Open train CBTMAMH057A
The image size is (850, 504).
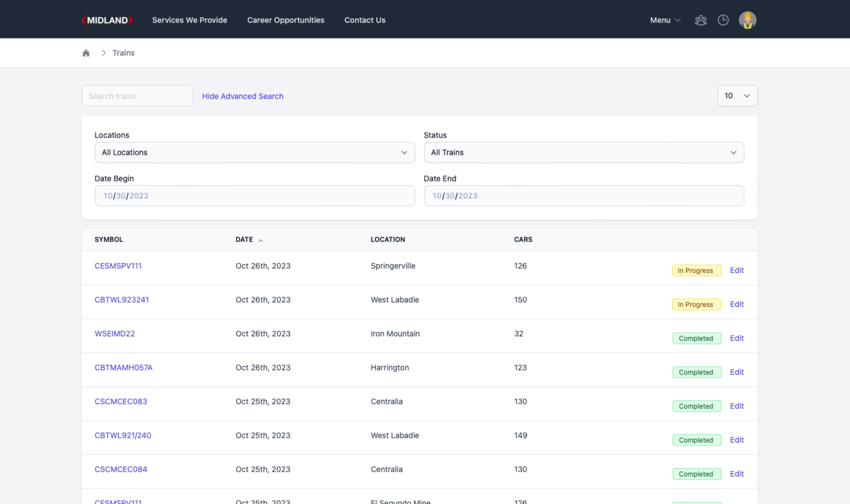[x=123, y=367]
